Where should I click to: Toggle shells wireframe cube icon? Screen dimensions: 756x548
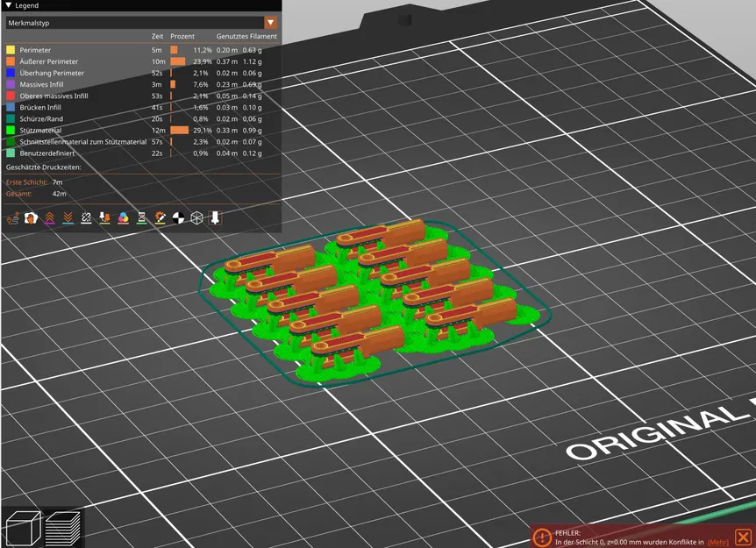(x=196, y=218)
